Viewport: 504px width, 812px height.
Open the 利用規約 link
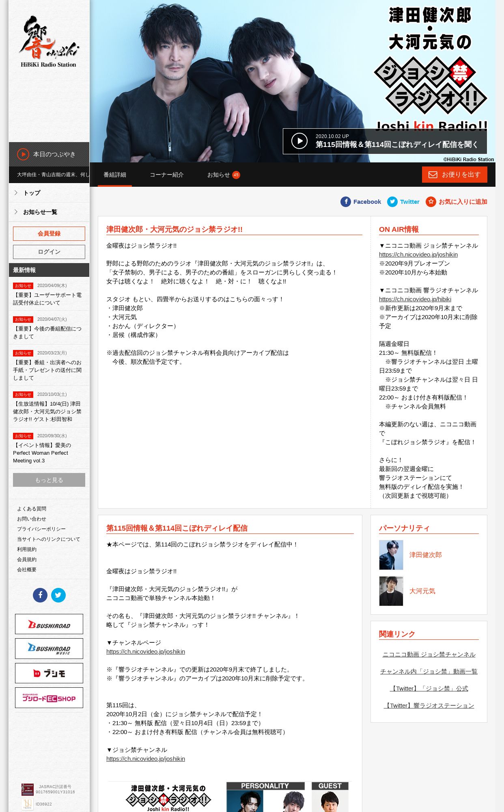[x=27, y=549]
